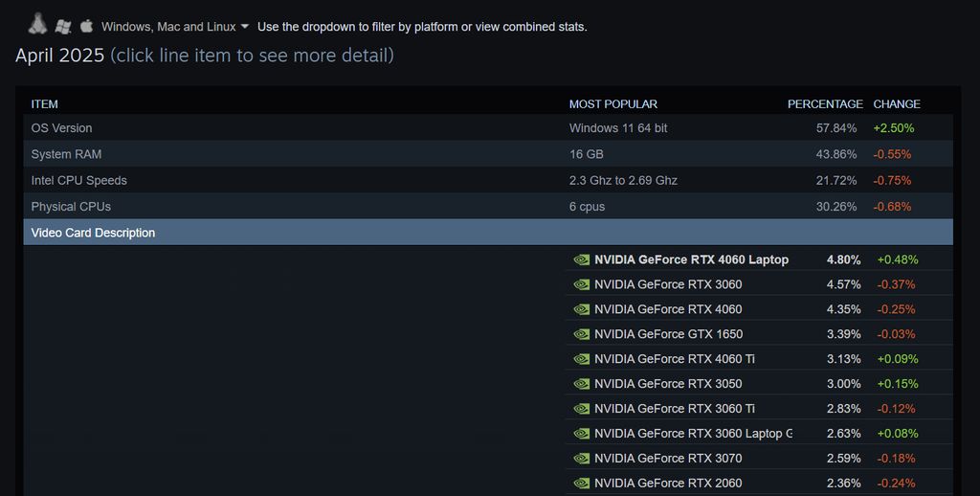This screenshot has height=496, width=980.
Task: Expand the Intel CPU Speeds row
Action: (78, 180)
